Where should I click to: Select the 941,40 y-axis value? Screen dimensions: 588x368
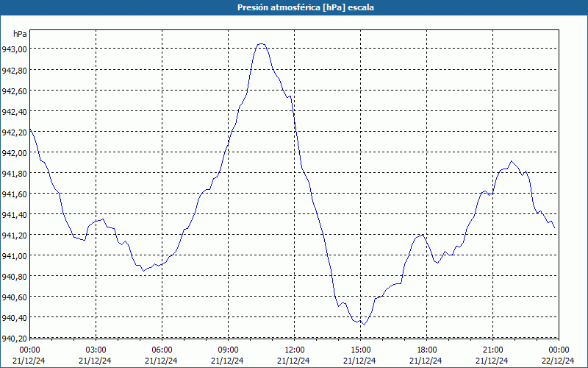14,215
